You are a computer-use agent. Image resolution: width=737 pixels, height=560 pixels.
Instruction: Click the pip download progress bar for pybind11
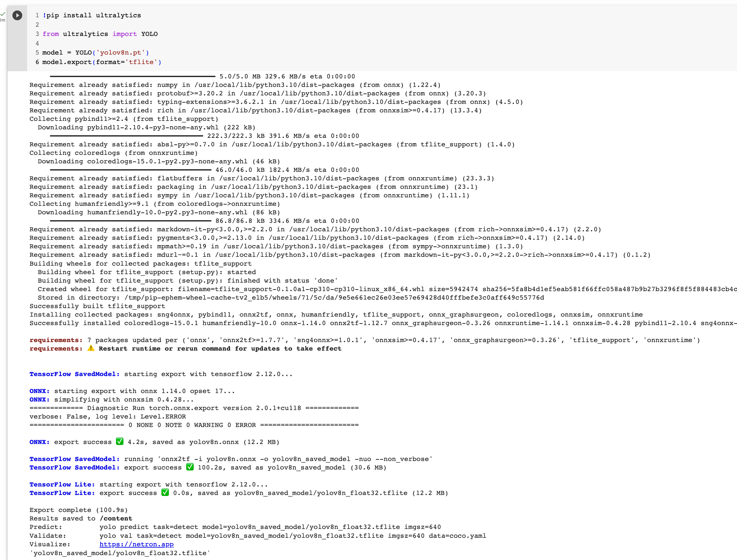pos(127,136)
